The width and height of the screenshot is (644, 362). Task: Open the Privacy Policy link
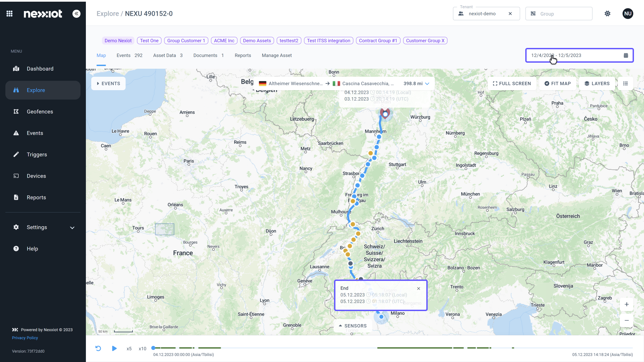pos(25,338)
